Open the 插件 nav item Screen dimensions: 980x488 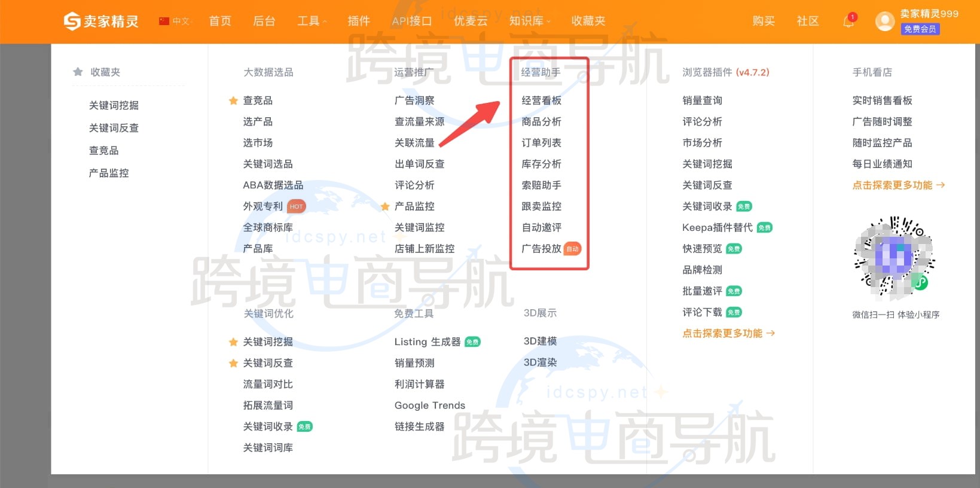[x=359, y=22]
